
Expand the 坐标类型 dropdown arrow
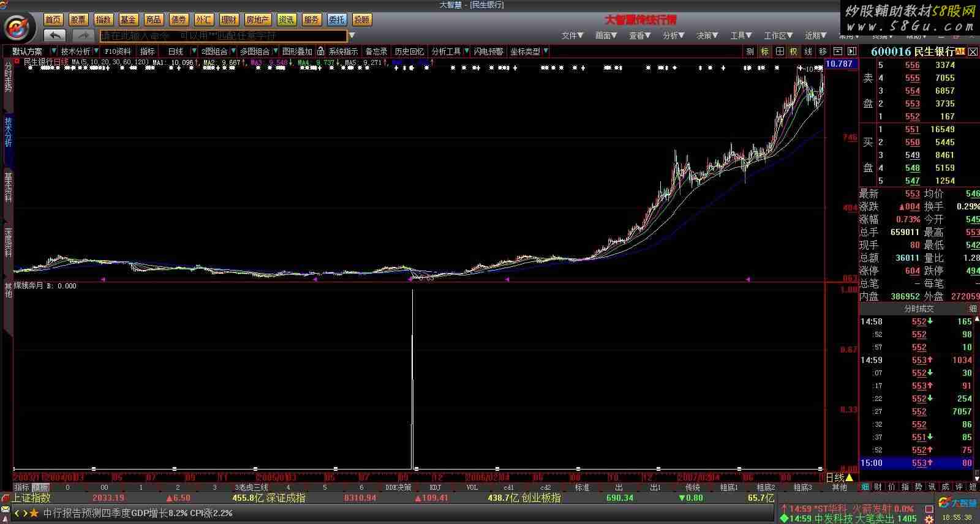546,51
